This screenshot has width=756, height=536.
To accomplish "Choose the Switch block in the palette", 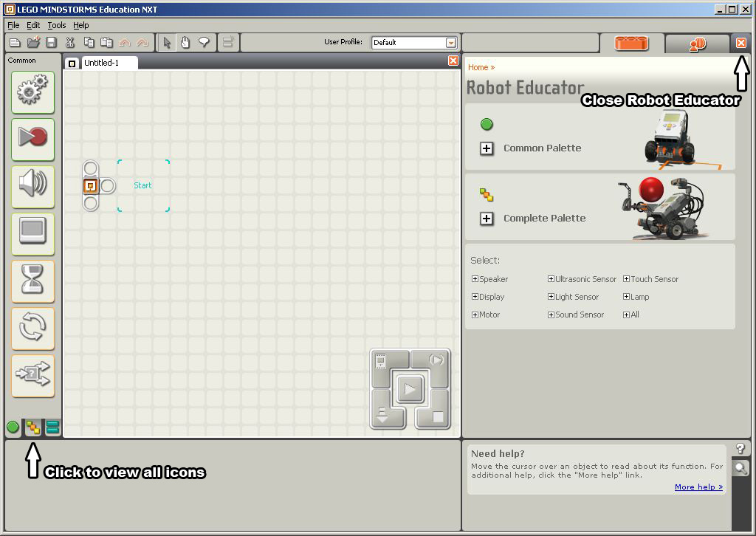I will coord(32,376).
